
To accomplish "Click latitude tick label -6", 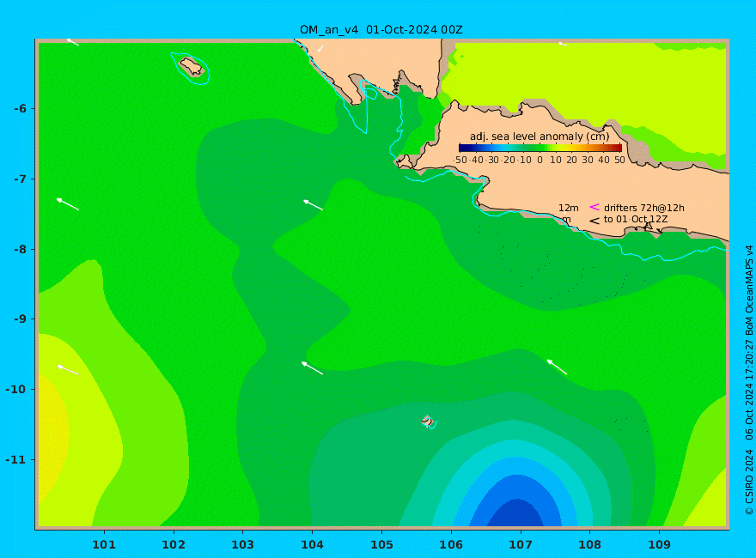I will point(21,108).
